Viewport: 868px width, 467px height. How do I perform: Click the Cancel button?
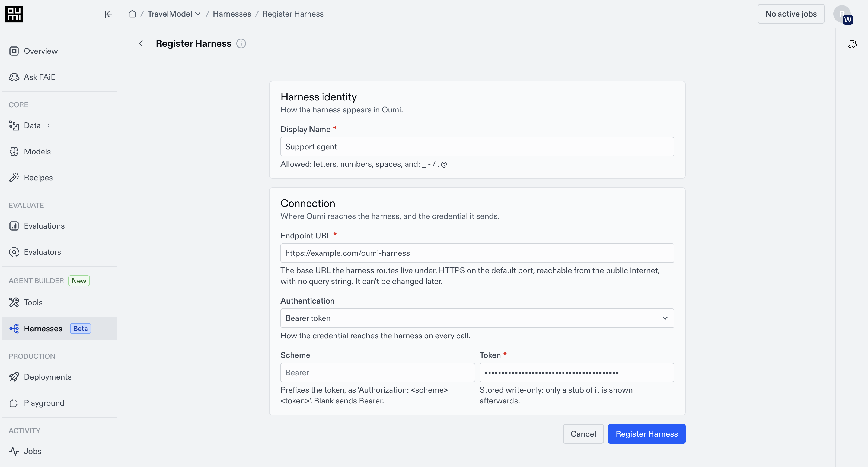(583, 434)
